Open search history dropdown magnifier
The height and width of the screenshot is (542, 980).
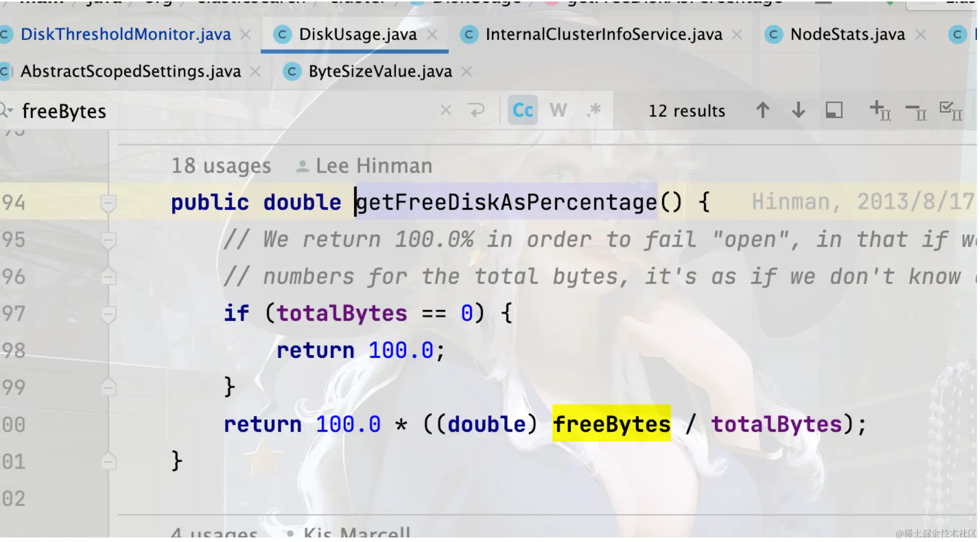(6, 110)
